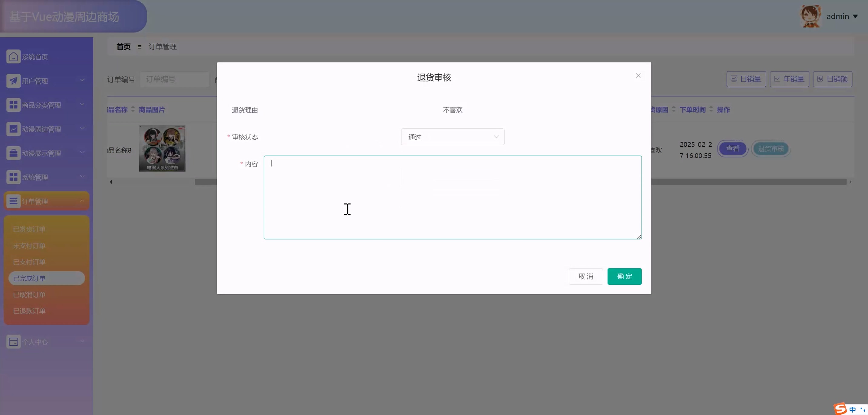868x415 pixels.
Task: Select 未支付订单 in the sidebar submenu
Action: tap(29, 246)
